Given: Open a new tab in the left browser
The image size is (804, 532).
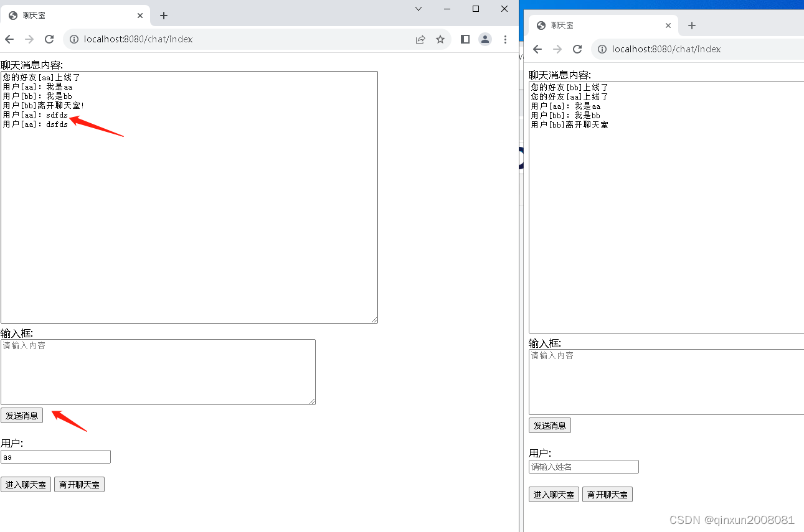Looking at the screenshot, I should click(163, 15).
